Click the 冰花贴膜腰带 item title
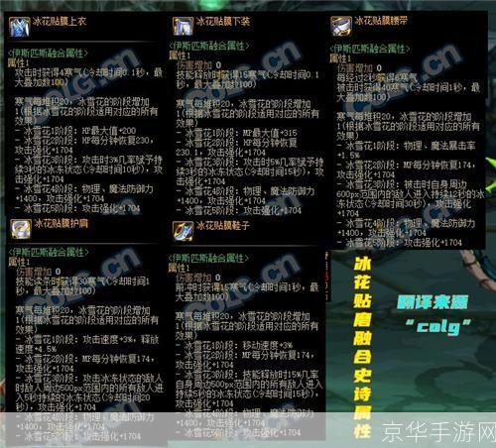 [381, 21]
